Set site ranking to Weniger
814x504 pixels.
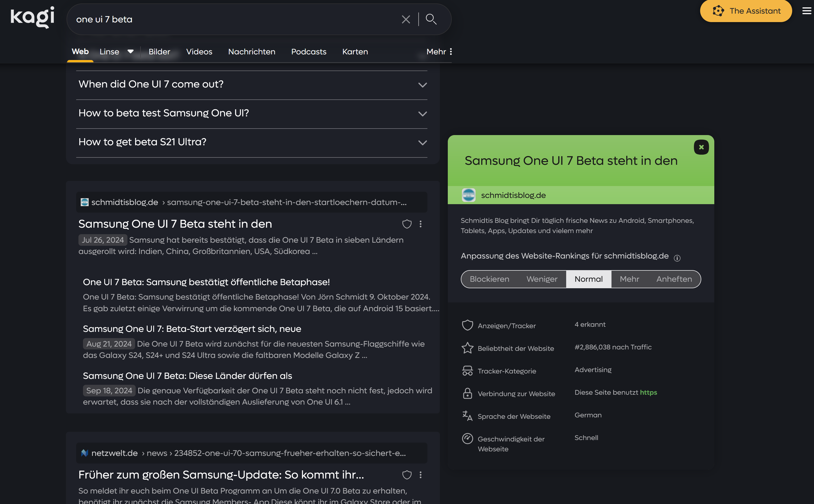[x=542, y=279]
